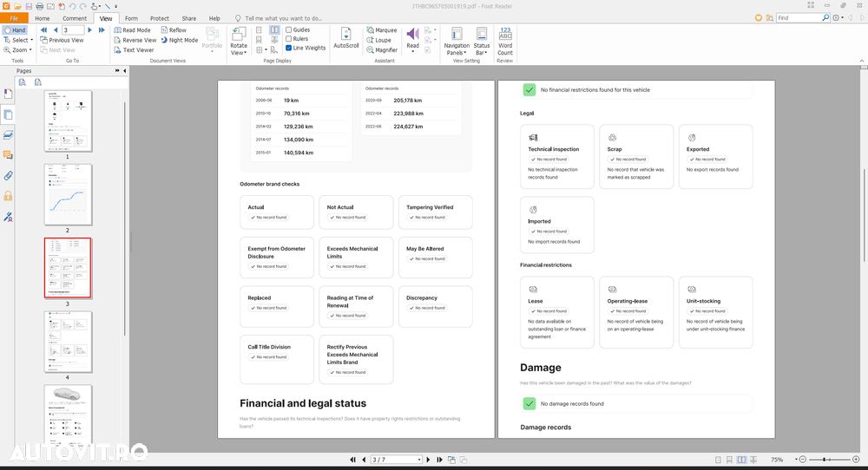
Task: Select the Marquee zoom tool
Action: (x=382, y=29)
